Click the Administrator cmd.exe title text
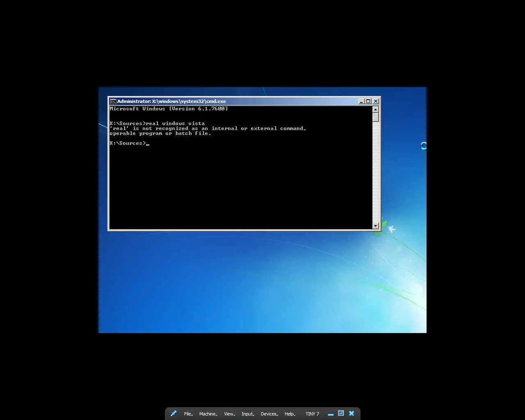525x420 pixels. (171, 101)
